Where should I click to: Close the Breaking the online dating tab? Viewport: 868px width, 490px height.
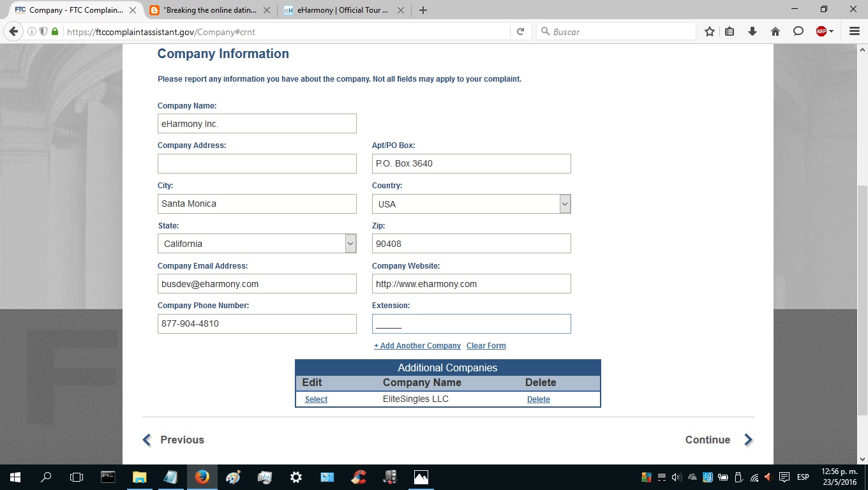click(x=267, y=10)
